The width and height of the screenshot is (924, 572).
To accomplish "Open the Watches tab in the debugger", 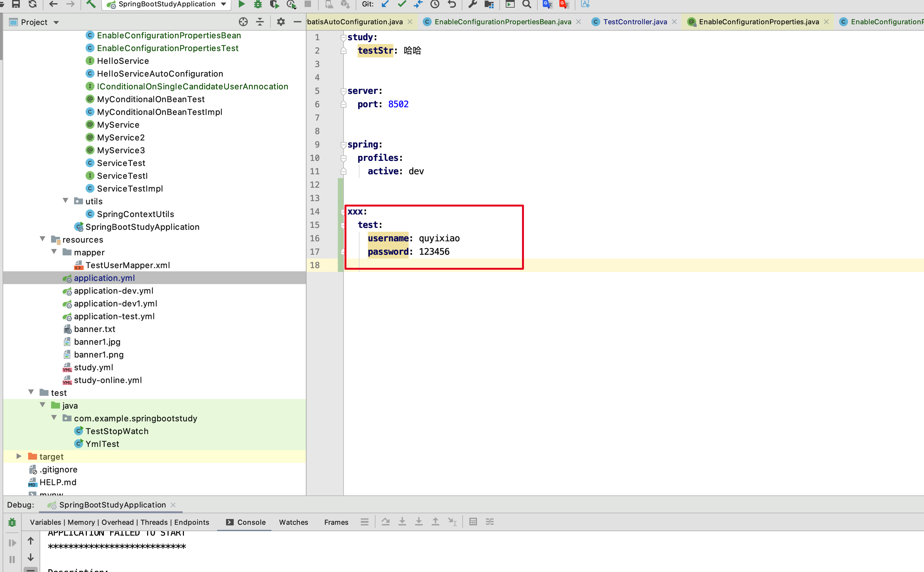I will point(293,522).
